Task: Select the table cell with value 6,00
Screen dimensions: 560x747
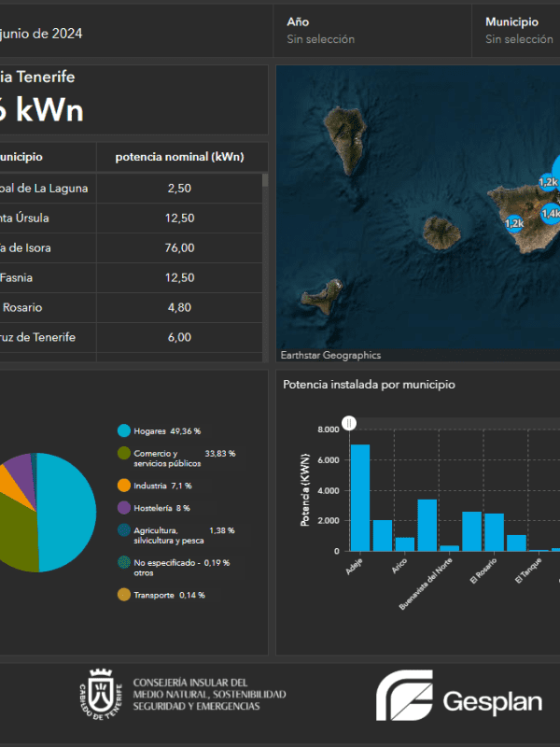Action: [179, 337]
